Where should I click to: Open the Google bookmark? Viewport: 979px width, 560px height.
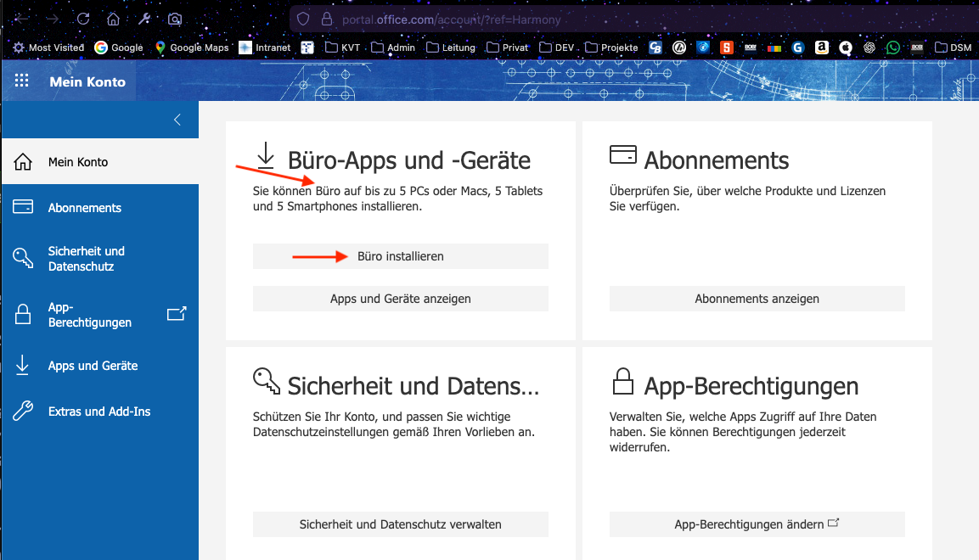coord(119,48)
